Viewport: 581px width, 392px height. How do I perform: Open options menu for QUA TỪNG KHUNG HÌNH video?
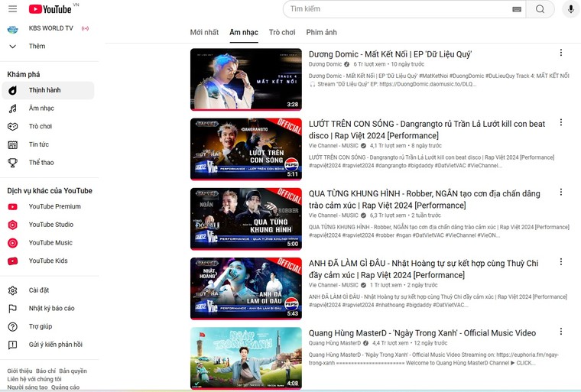coord(561,193)
